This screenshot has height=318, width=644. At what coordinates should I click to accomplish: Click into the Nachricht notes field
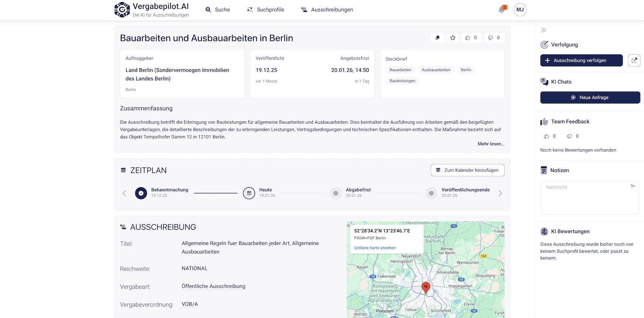585,199
